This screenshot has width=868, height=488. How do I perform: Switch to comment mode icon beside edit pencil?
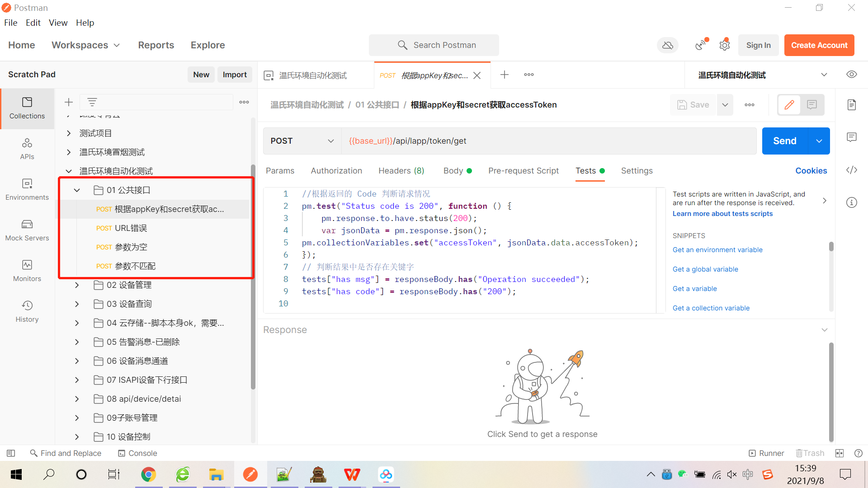pyautogui.click(x=812, y=105)
